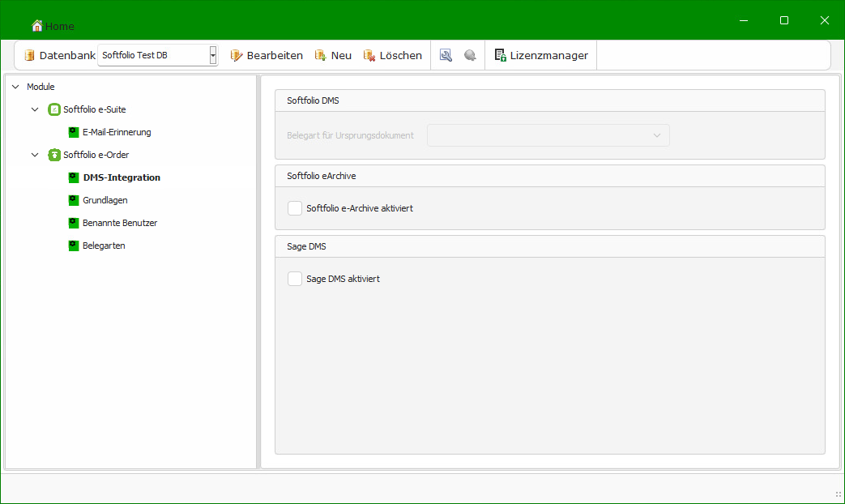845x504 pixels.
Task: Open the Lizenzmanager
Action: (x=542, y=55)
